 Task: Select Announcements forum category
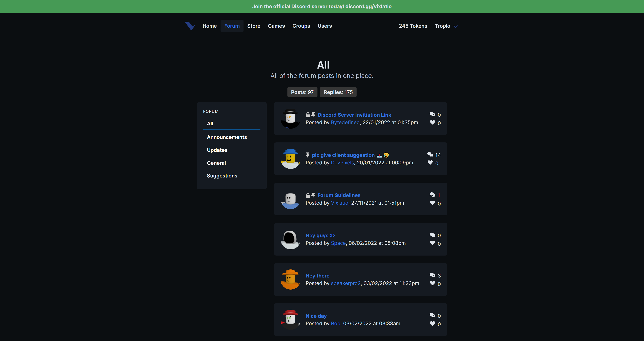click(227, 137)
